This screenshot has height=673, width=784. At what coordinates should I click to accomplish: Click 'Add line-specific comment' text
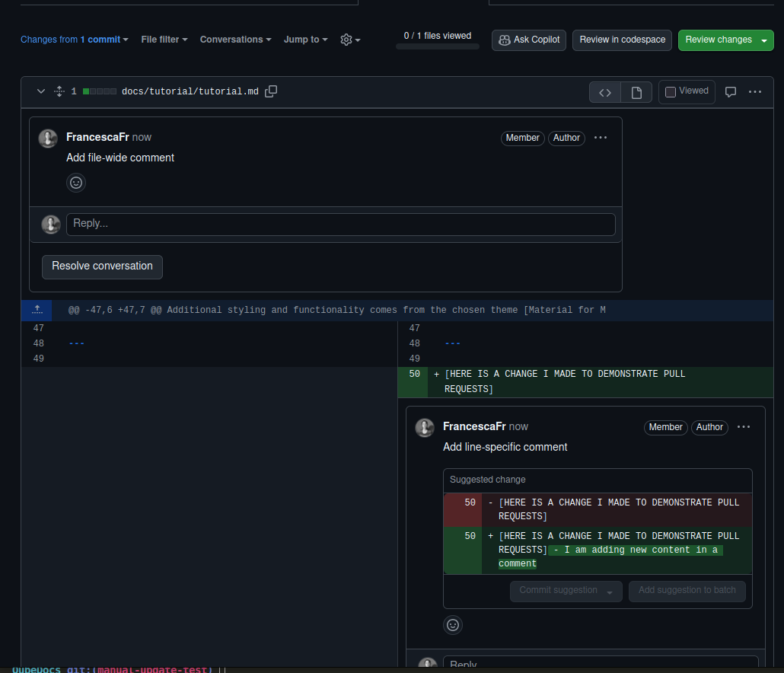[x=505, y=447]
